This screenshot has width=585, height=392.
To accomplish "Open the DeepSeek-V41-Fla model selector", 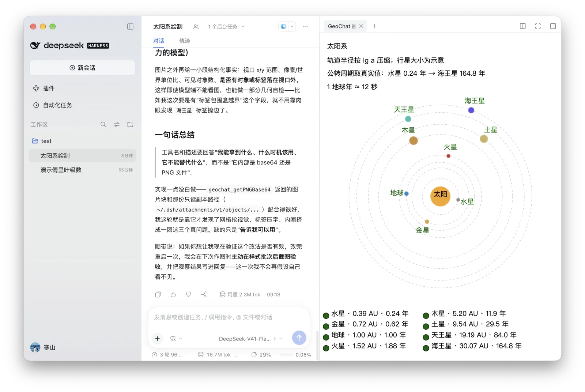I will coord(250,339).
